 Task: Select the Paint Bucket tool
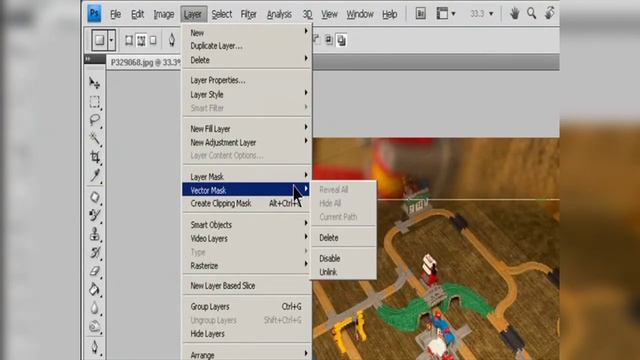point(95,290)
